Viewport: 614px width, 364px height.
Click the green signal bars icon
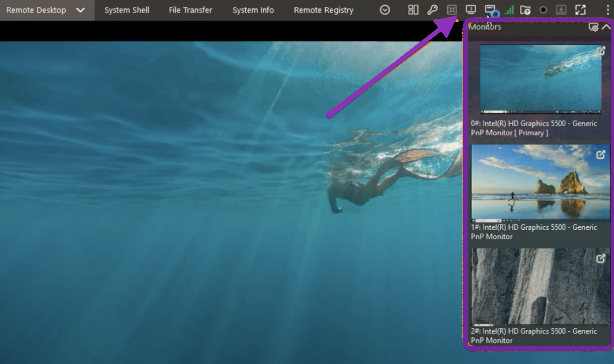click(x=509, y=10)
